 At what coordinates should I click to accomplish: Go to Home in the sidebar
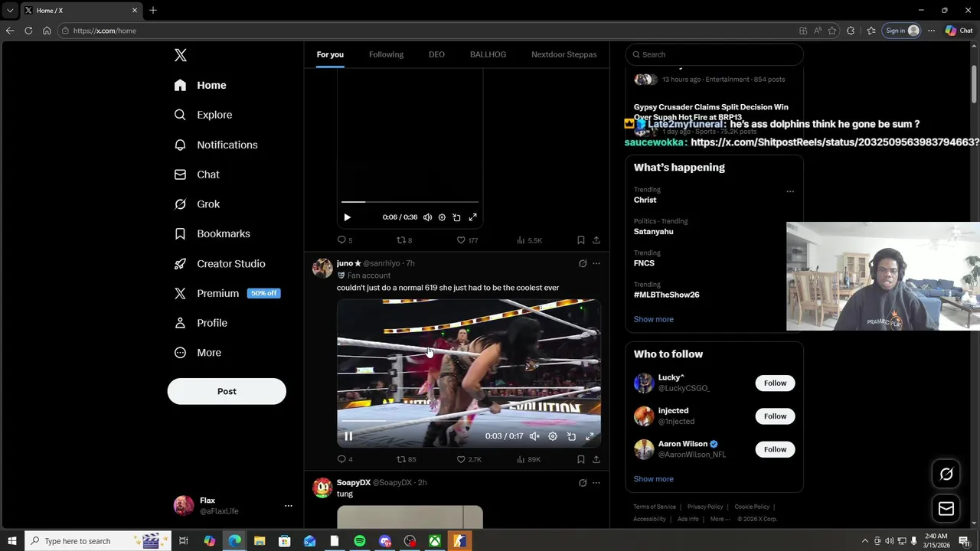pos(200,85)
